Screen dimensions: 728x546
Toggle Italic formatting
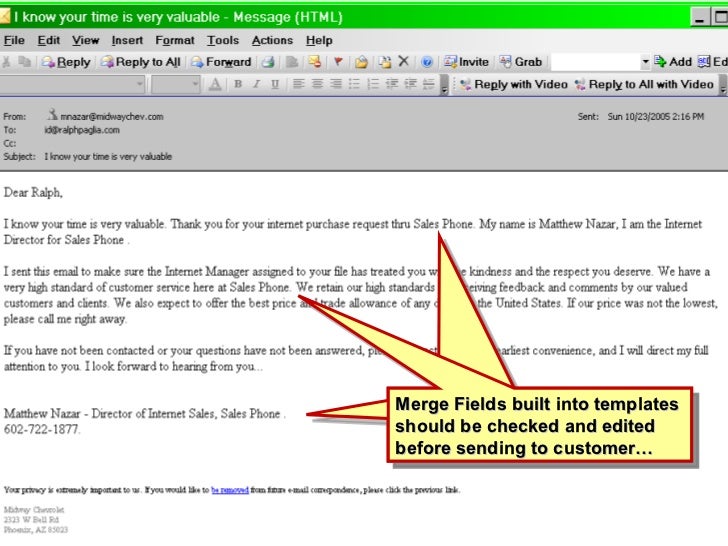point(256,84)
